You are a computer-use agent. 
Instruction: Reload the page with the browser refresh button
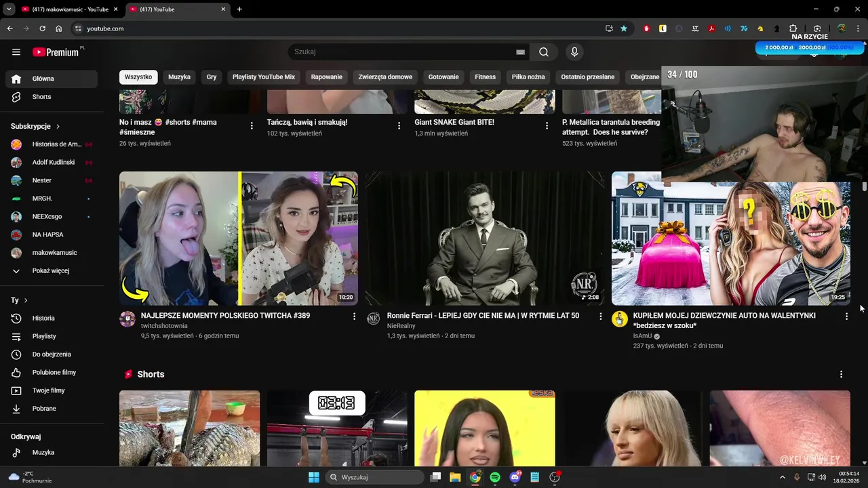pos(42,28)
